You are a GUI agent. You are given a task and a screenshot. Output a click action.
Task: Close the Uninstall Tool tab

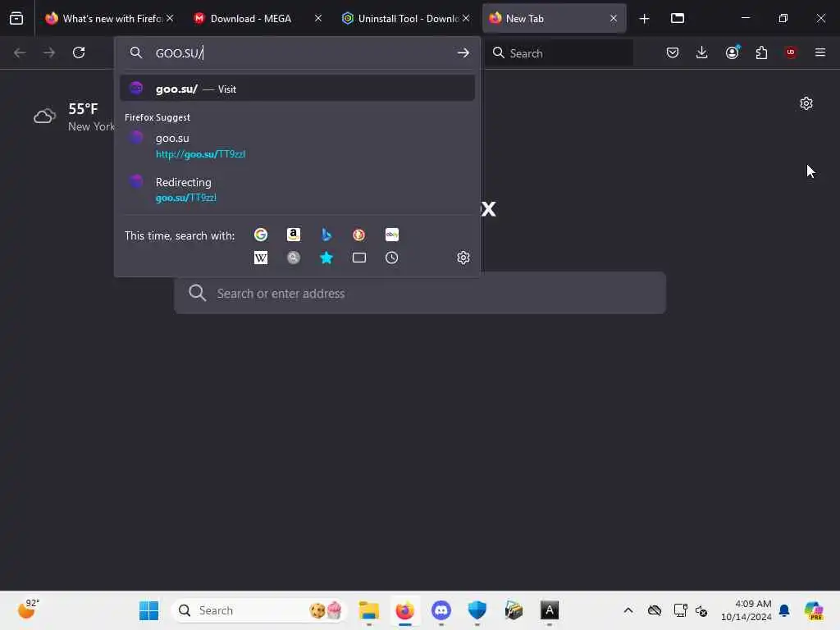click(x=466, y=18)
